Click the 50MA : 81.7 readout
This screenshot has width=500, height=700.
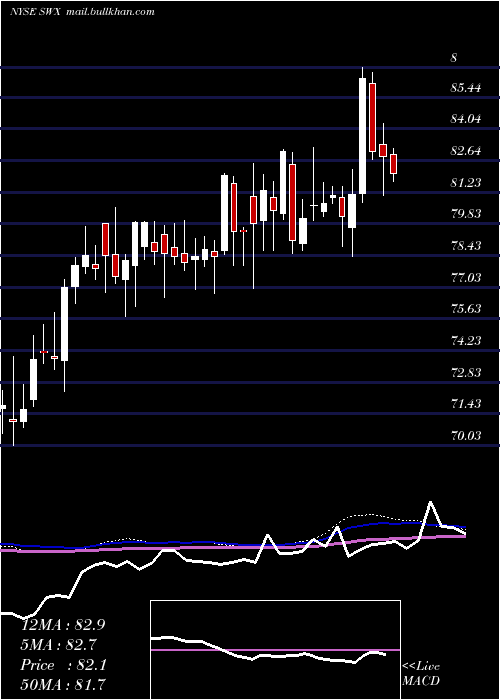pyautogui.click(x=63, y=684)
